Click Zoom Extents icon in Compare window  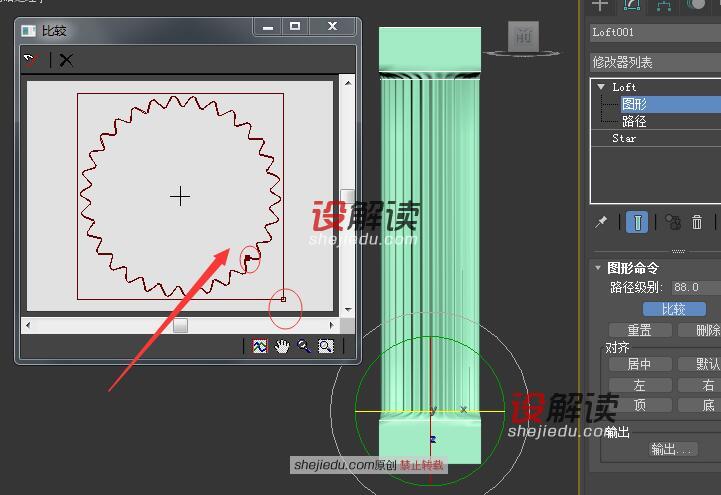260,346
